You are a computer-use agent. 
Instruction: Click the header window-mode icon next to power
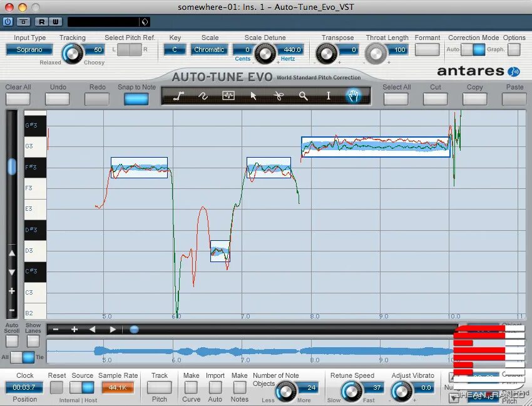pos(23,22)
